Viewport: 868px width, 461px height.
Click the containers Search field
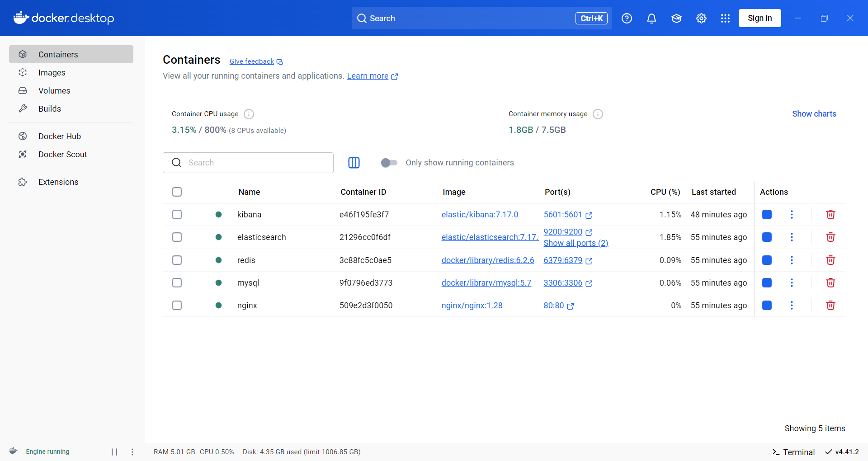[248, 163]
